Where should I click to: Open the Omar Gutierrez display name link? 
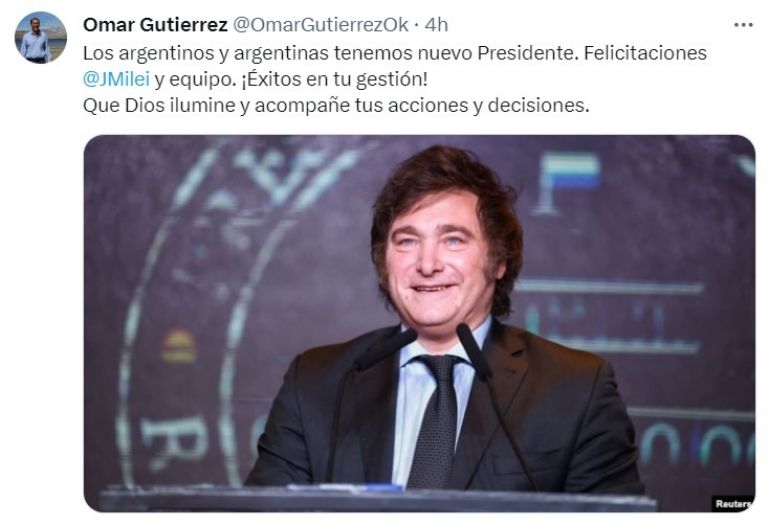point(155,24)
